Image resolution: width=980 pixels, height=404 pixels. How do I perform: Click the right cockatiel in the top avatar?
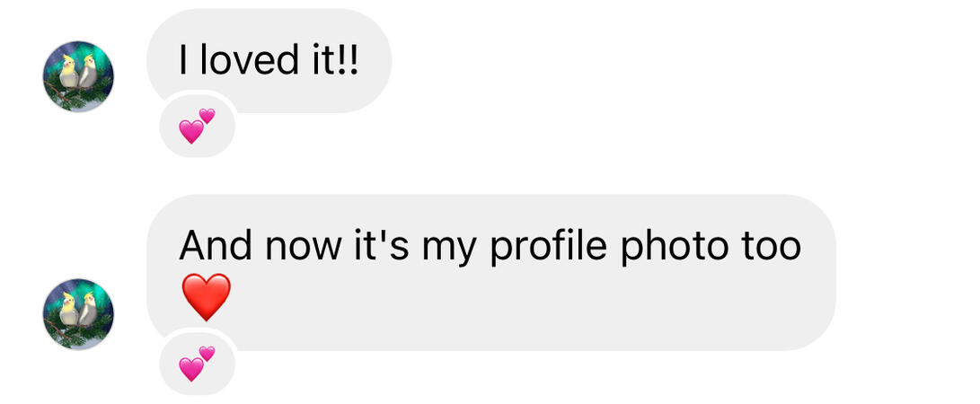tap(87, 72)
